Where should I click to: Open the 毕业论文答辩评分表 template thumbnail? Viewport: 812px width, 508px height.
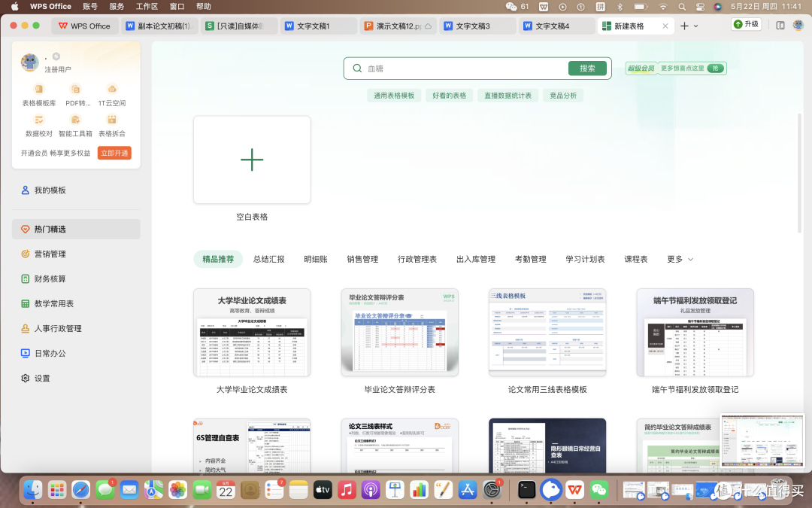pos(400,333)
